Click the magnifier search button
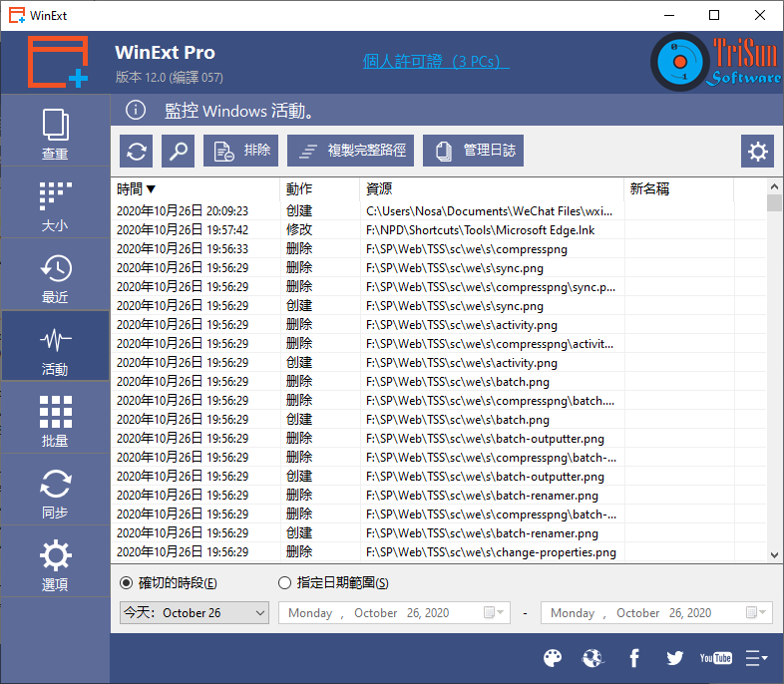Viewport: 784px width, 684px height. pyautogui.click(x=178, y=151)
